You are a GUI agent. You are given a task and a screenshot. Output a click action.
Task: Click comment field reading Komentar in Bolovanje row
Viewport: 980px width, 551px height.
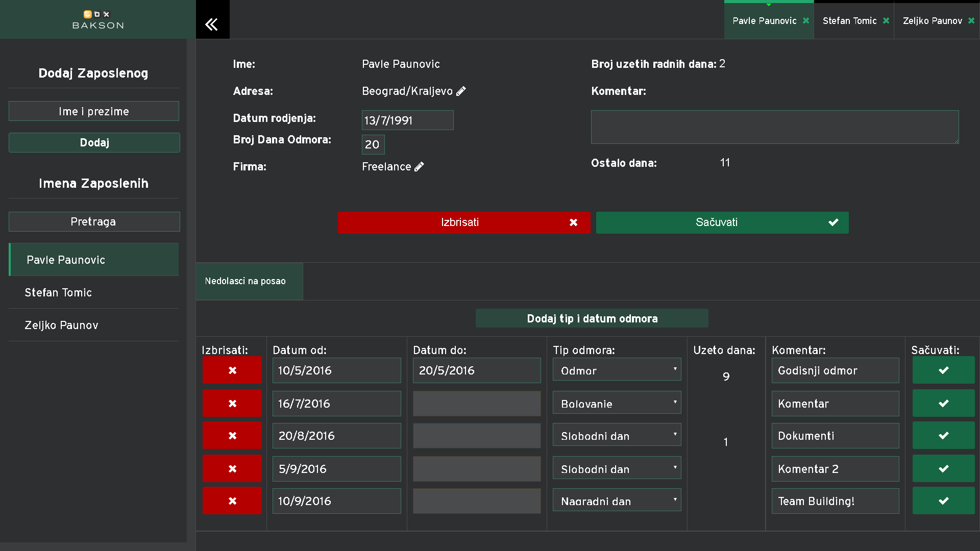[835, 404]
